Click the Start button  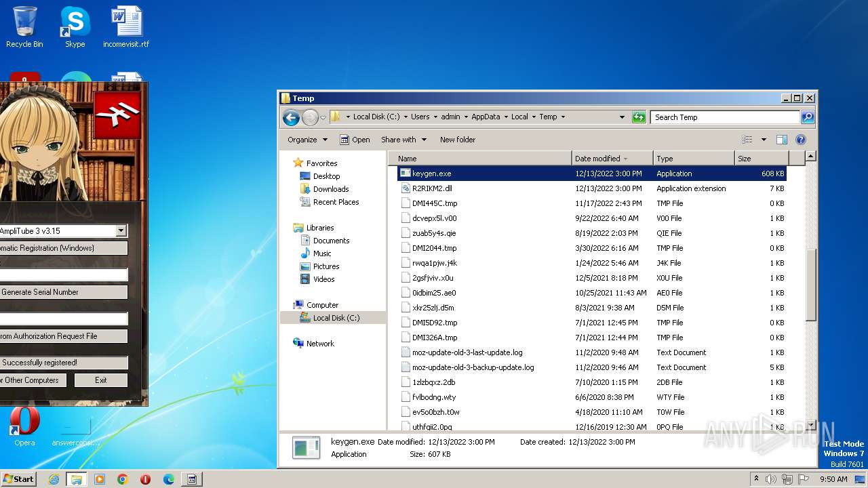pyautogui.click(x=19, y=479)
